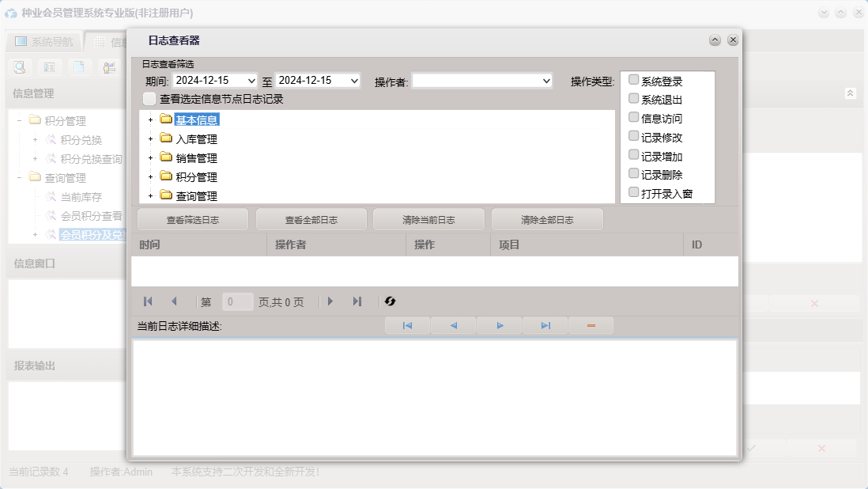
Task: Toggle 查看选定信息节点日志记录 checkbox
Action: point(149,99)
